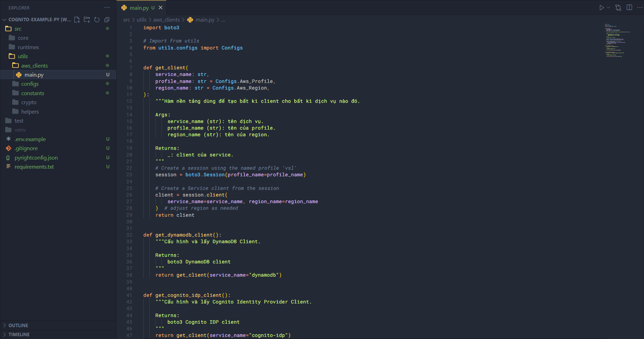The width and height of the screenshot is (644, 339).
Task: Open the run options dropdown arrow
Action: click(609, 8)
